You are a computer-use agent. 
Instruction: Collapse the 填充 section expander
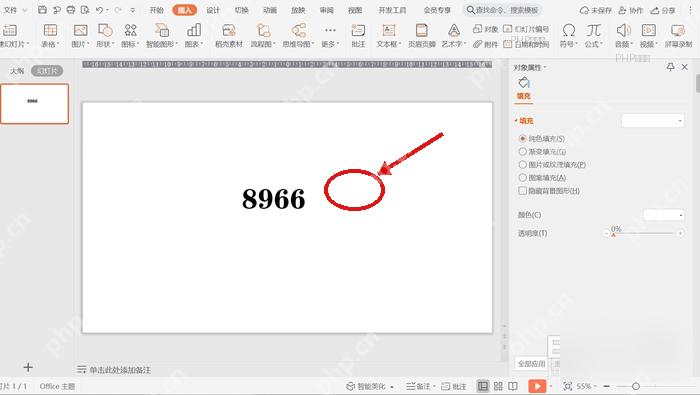pyautogui.click(x=516, y=121)
